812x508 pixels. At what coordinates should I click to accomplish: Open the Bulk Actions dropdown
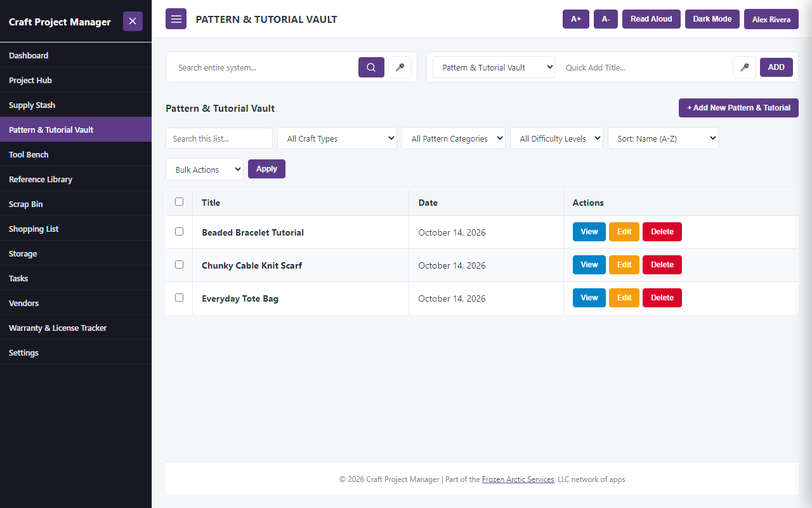coord(204,170)
